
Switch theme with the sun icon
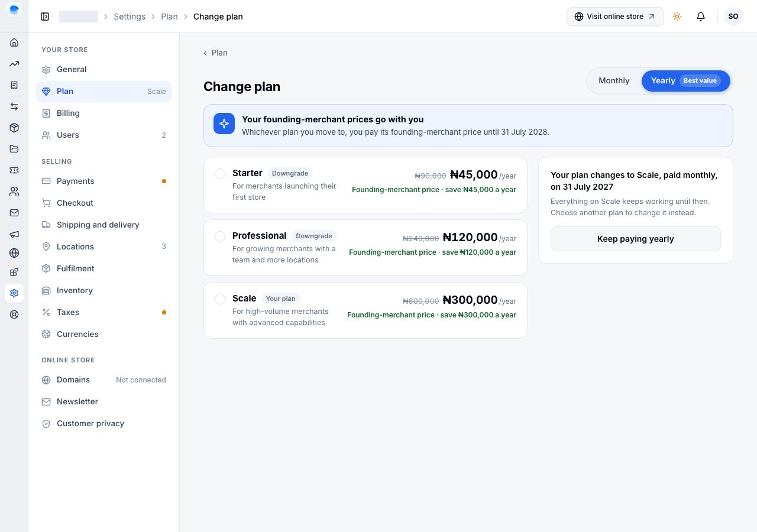677,17
